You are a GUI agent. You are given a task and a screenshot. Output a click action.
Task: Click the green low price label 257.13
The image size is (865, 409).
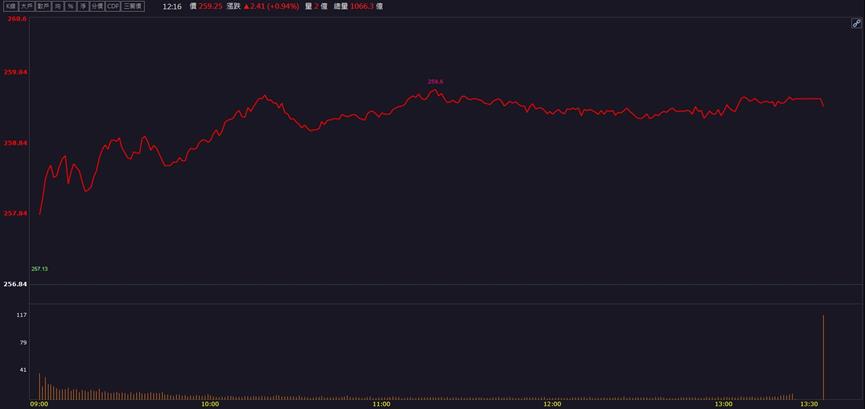pos(40,269)
